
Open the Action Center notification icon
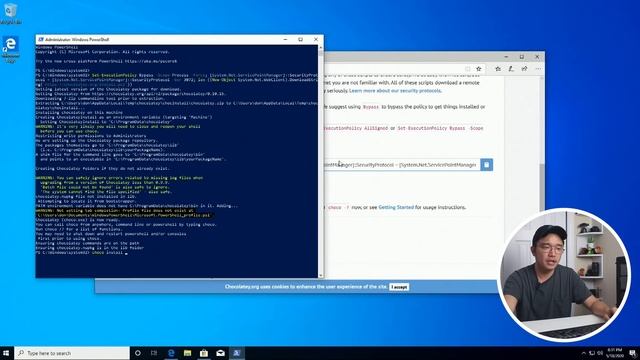coord(632,353)
